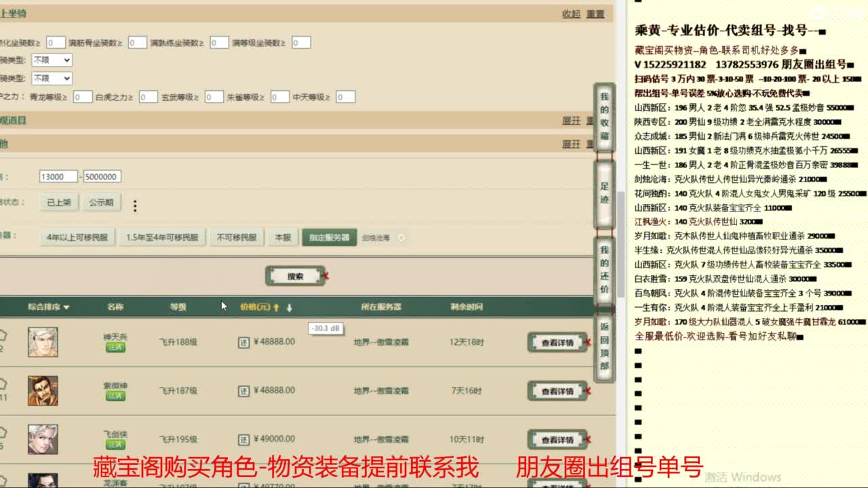Click the 白虎之力 input field

click(x=149, y=98)
